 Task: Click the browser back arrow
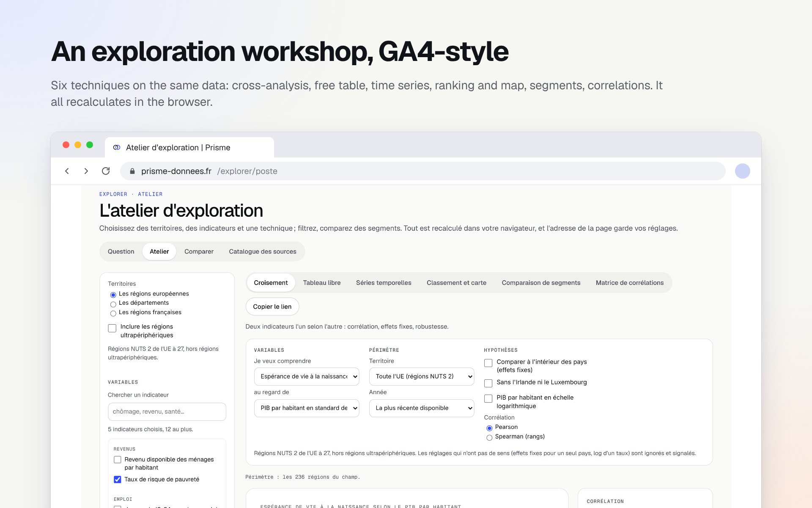67,171
